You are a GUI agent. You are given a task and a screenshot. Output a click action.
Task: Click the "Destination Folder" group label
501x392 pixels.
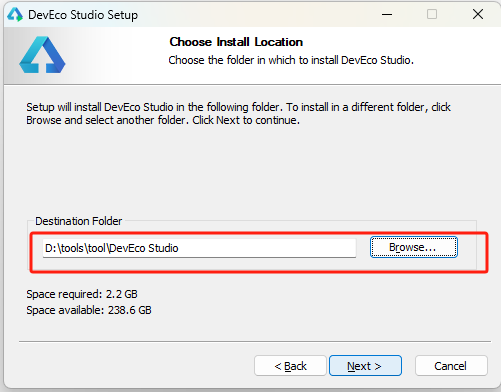[x=79, y=221]
